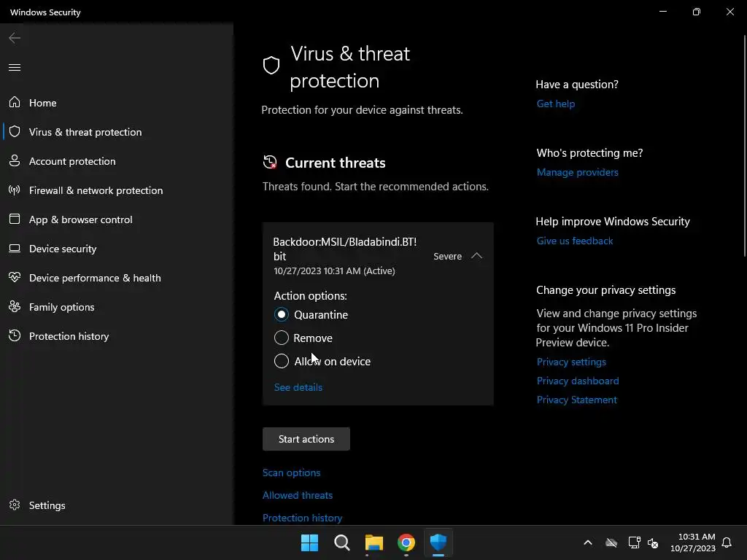This screenshot has height=560, width=747.
Task: Open App & browser control section
Action: point(80,219)
